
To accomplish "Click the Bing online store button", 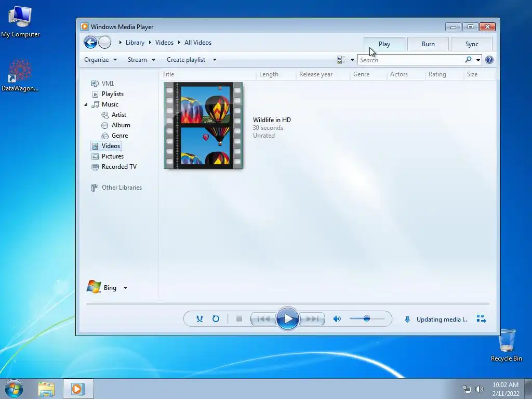I will coord(102,287).
